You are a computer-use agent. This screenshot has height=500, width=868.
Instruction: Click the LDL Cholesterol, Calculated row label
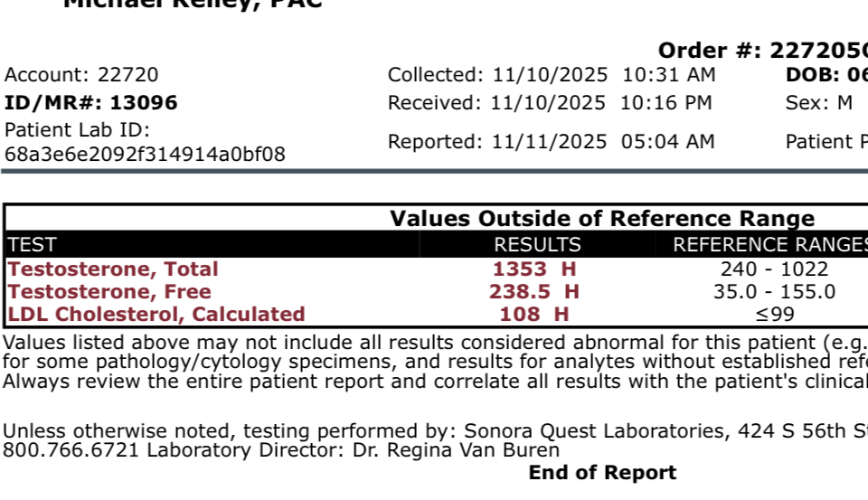(x=156, y=314)
